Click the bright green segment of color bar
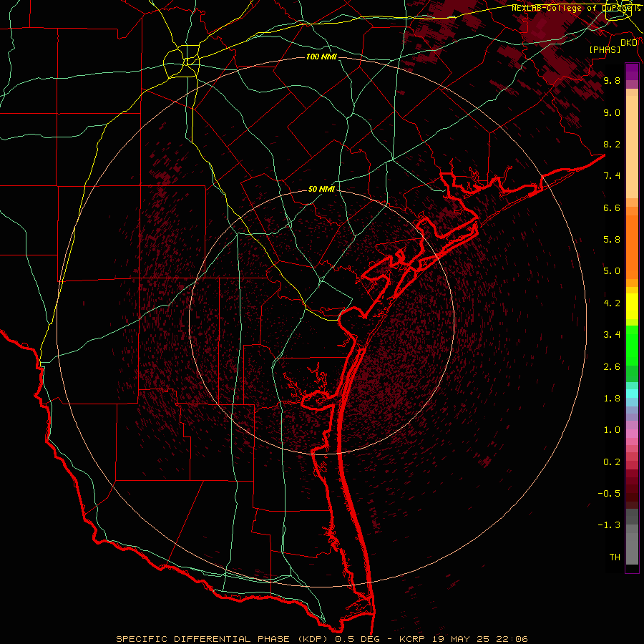644x644 pixels. 632,345
